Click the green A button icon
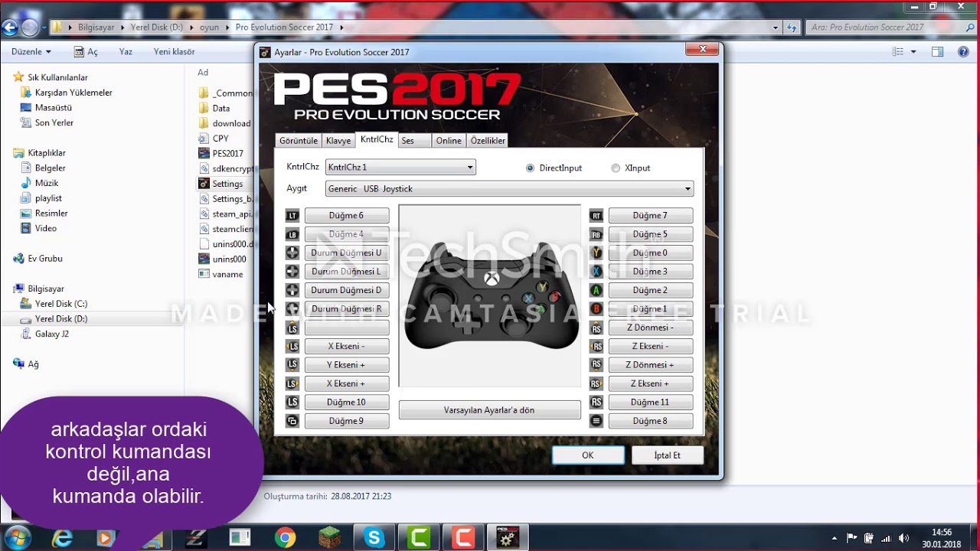This screenshot has width=980, height=551. point(596,290)
